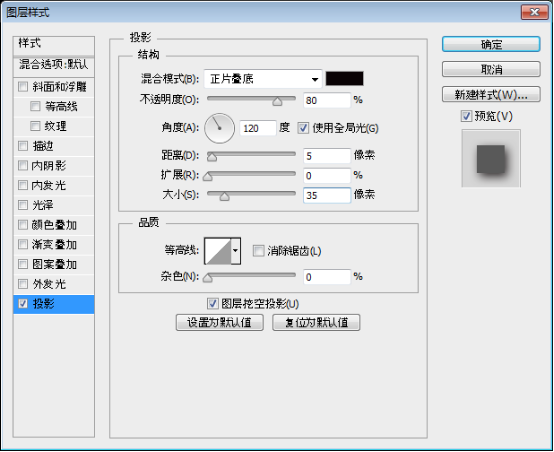Click 设置为默认值 button
This screenshot has height=452, width=554.
(219, 322)
